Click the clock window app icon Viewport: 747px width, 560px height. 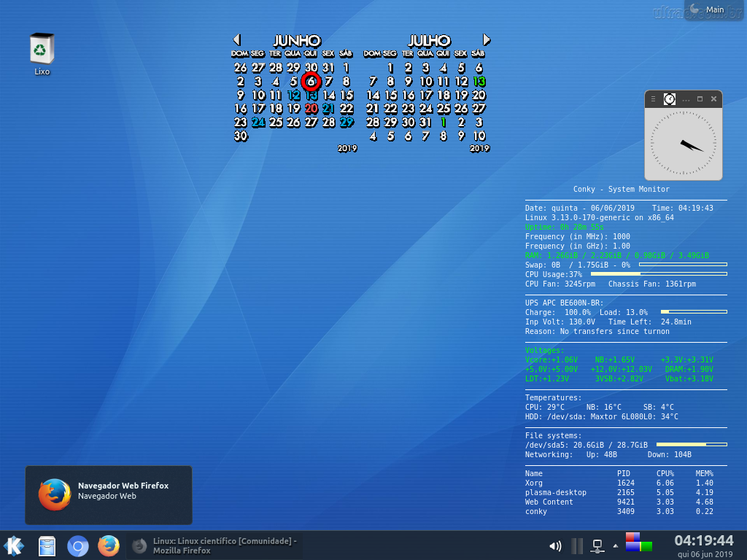pos(670,99)
